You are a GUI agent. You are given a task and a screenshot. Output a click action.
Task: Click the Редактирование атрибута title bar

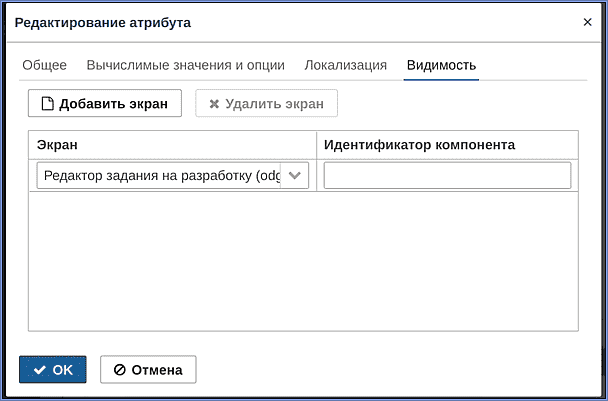coord(295,22)
